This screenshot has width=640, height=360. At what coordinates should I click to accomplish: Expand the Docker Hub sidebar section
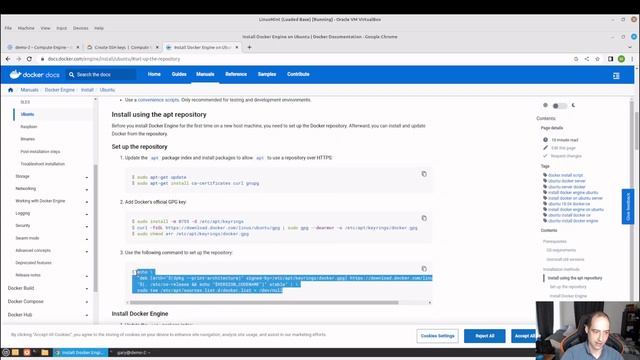click(x=87, y=315)
